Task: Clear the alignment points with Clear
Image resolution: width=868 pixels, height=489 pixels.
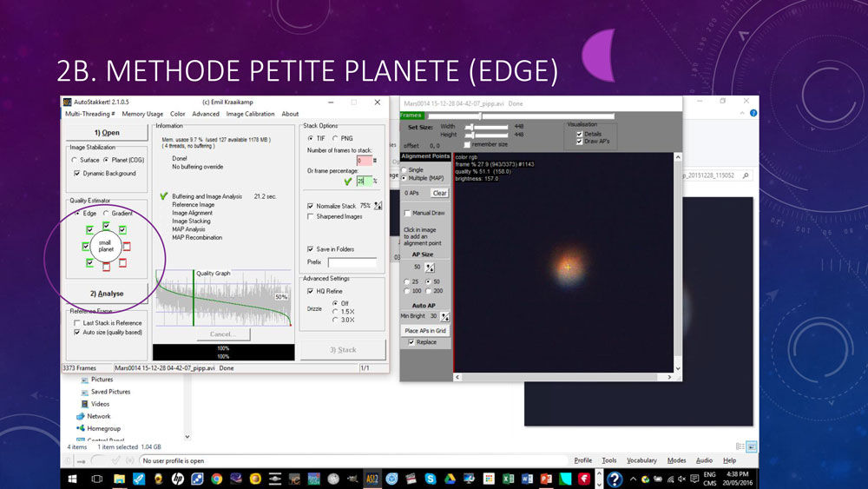Action: pos(439,193)
